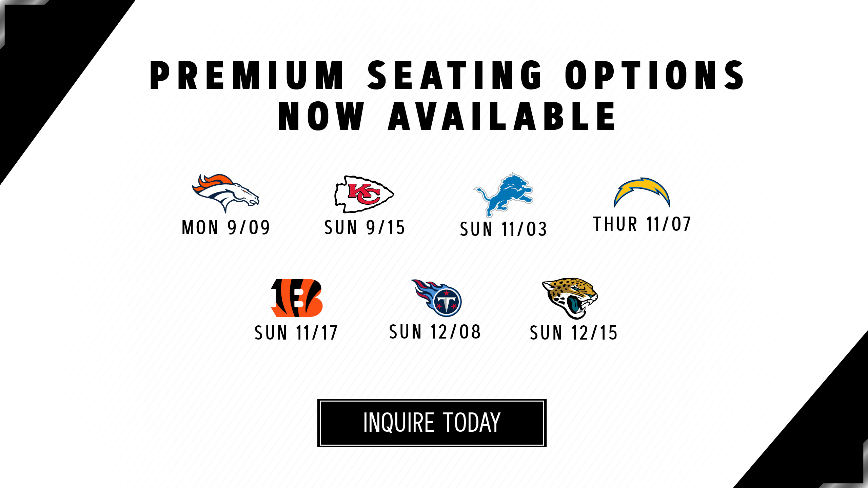Click the word PREMIUM in the headline
Viewport: 868px width, 488px height.
(x=247, y=75)
